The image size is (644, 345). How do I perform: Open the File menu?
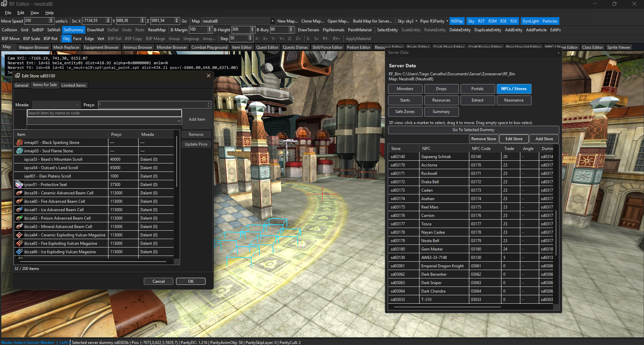[8, 13]
